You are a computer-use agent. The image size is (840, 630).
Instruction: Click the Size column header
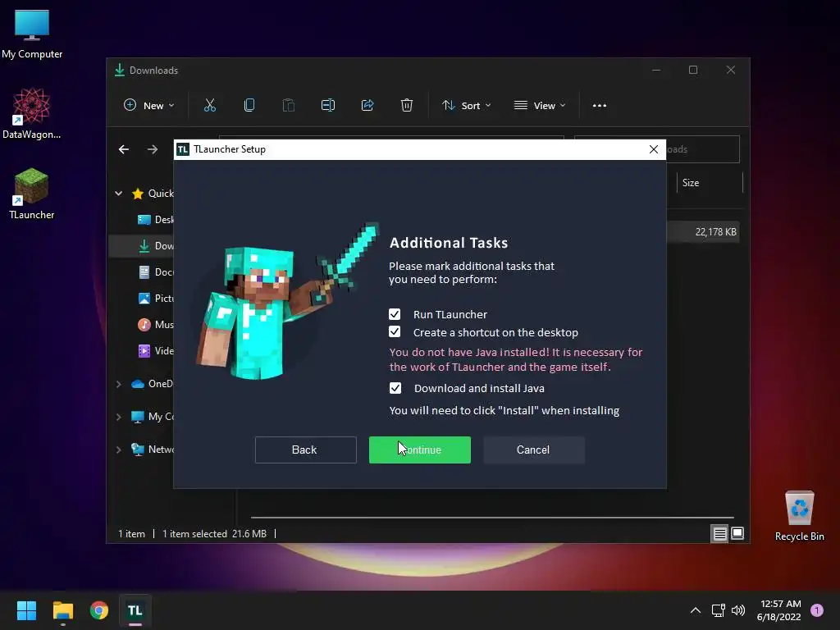point(710,183)
